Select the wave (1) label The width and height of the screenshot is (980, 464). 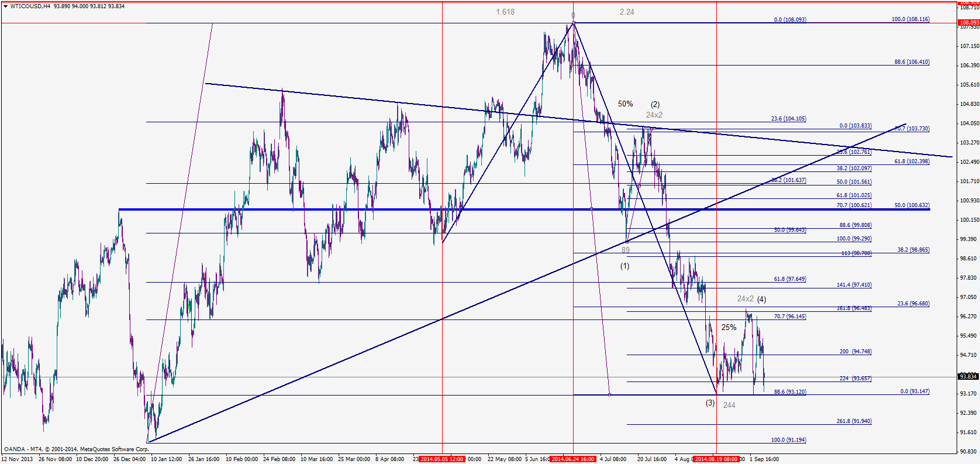tap(625, 266)
